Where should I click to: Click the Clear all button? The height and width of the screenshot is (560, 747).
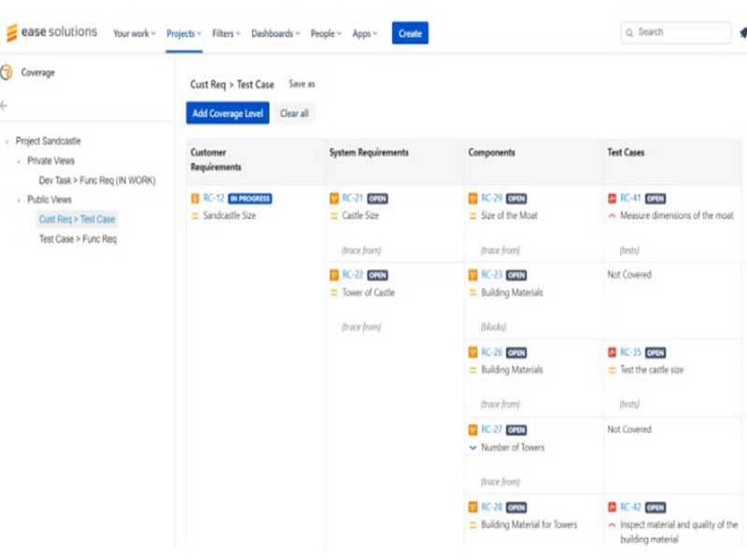pos(294,114)
